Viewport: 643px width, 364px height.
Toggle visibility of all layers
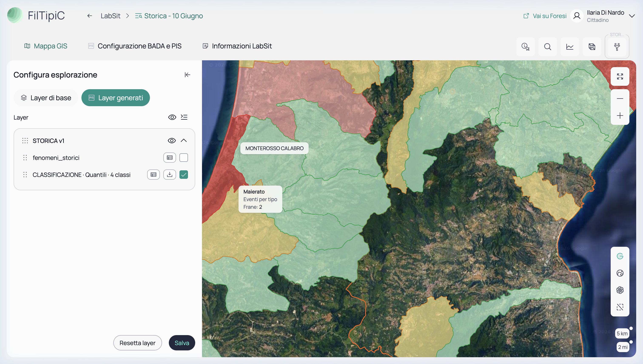172,117
